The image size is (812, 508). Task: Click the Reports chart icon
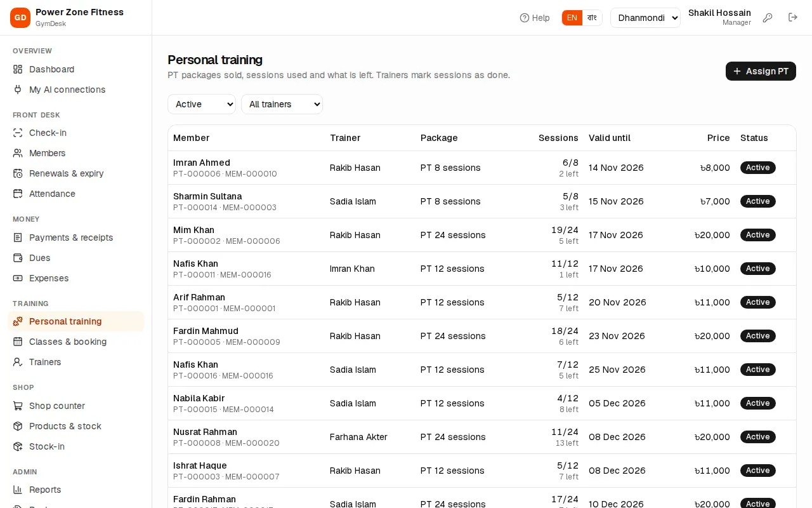(x=18, y=490)
